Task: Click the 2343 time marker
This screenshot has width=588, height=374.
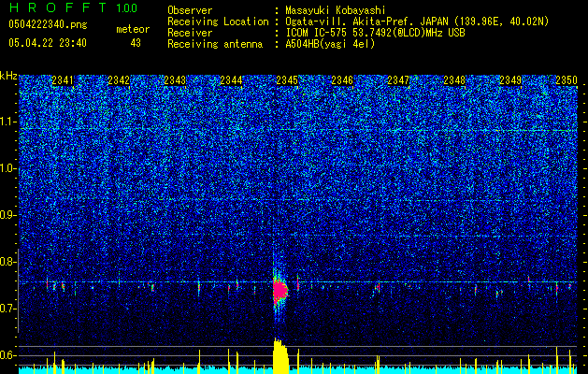Action: click(x=175, y=80)
